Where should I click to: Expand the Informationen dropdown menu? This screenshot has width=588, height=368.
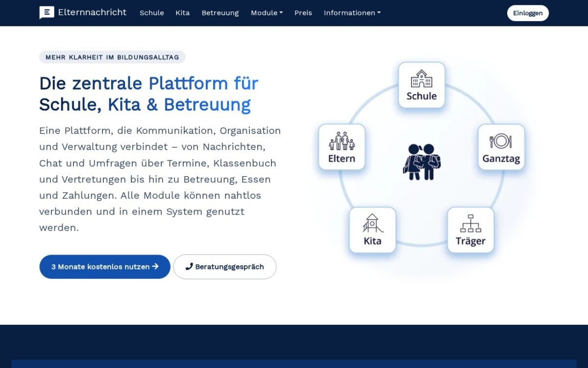click(352, 13)
